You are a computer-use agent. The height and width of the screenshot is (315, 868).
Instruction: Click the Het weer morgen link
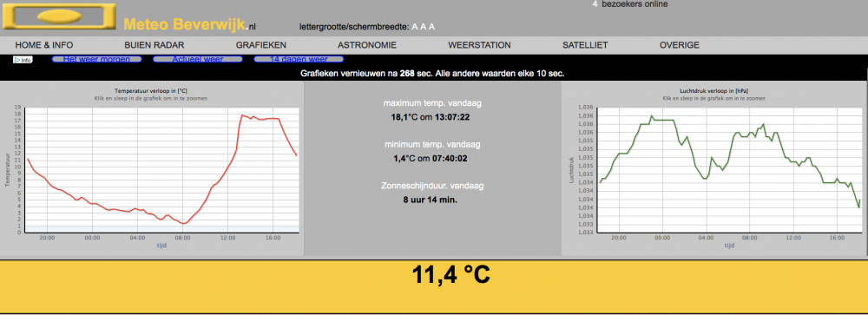[x=97, y=59]
